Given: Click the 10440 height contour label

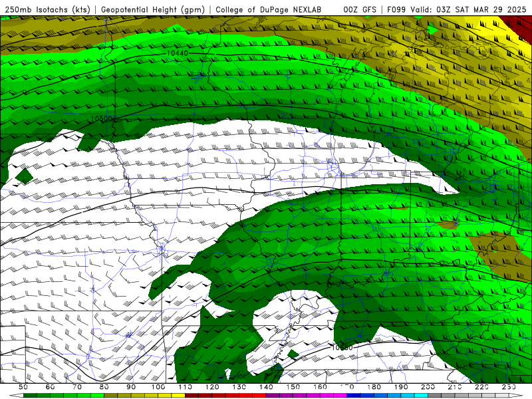Looking at the screenshot, I should tap(177, 53).
